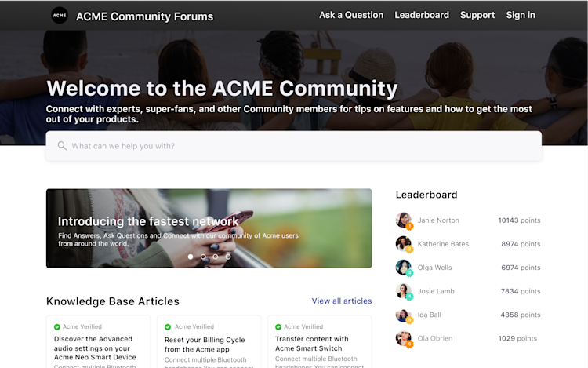The width and height of the screenshot is (588, 368).
Task: Open View all articles link
Action: coord(342,301)
